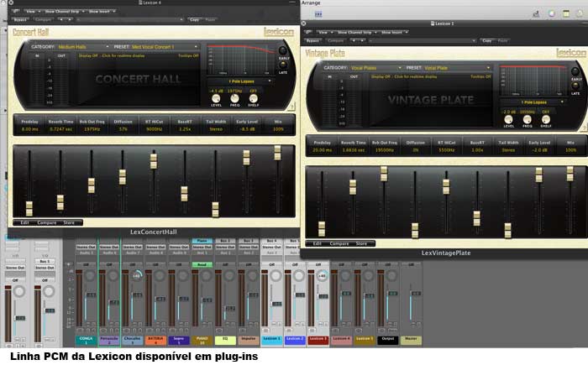Screen dimensions: 588x365
Task: Open Show Insert menu in Lexicon 1 window
Action: [x=395, y=32]
